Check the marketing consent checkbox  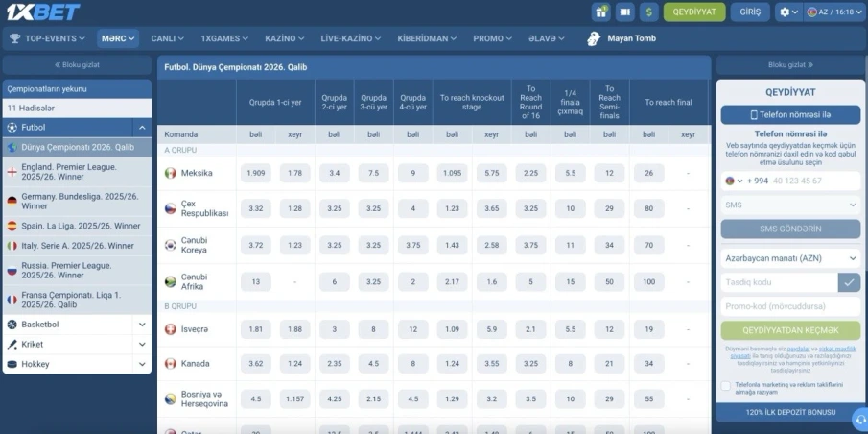point(726,386)
